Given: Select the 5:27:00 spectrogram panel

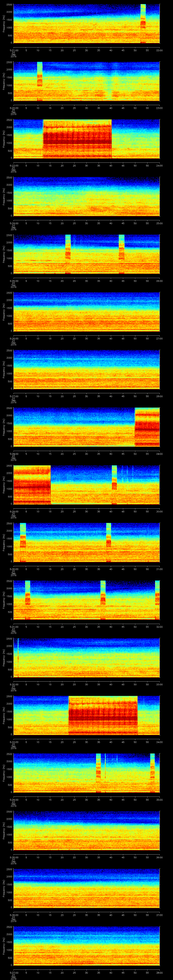Looking at the screenshot, I should [x=86, y=369].
